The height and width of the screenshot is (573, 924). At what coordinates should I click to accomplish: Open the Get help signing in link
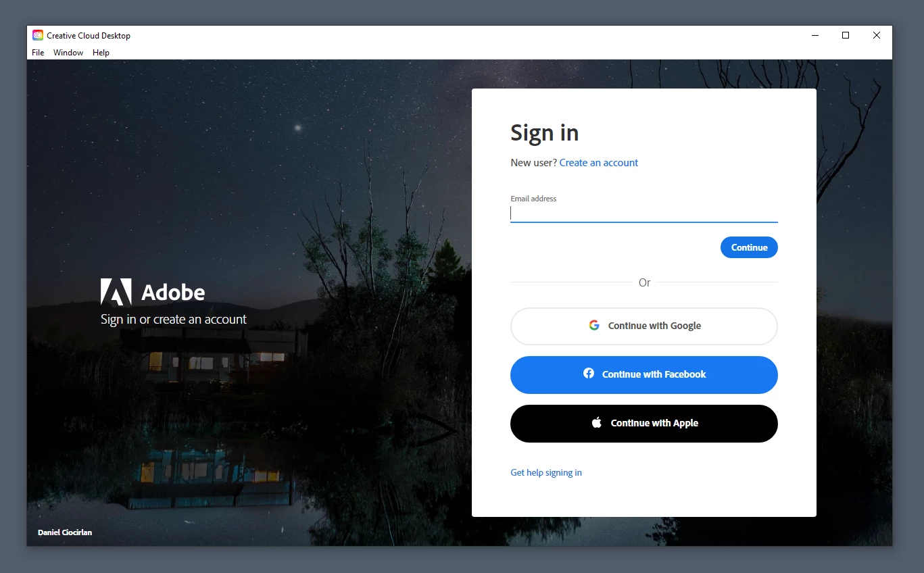(546, 473)
